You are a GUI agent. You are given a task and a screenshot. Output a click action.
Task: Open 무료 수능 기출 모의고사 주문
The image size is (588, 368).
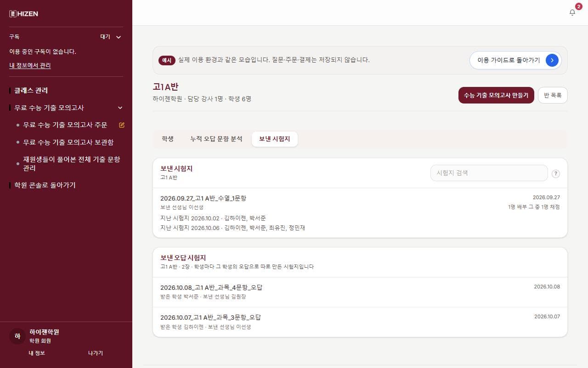tap(65, 125)
